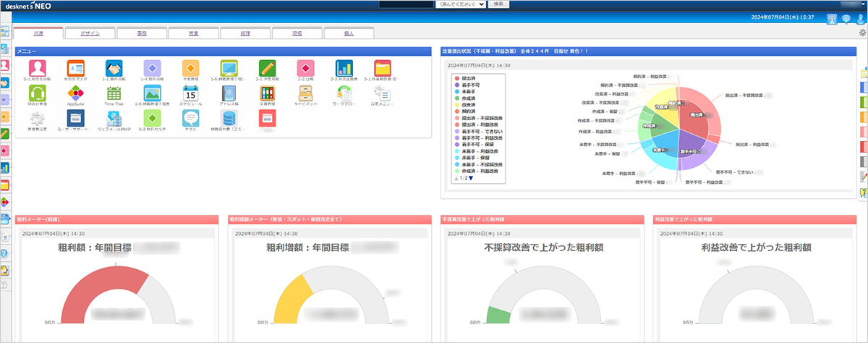Open the キャビネット cabinet icon
Image resolution: width=868 pixels, height=343 pixels.
click(x=306, y=94)
